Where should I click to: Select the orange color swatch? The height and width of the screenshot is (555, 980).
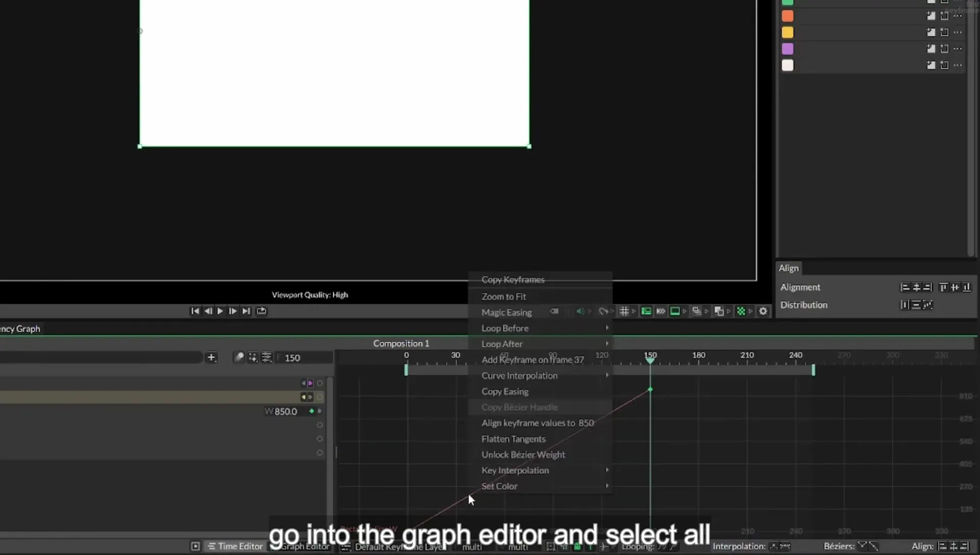click(x=788, y=16)
